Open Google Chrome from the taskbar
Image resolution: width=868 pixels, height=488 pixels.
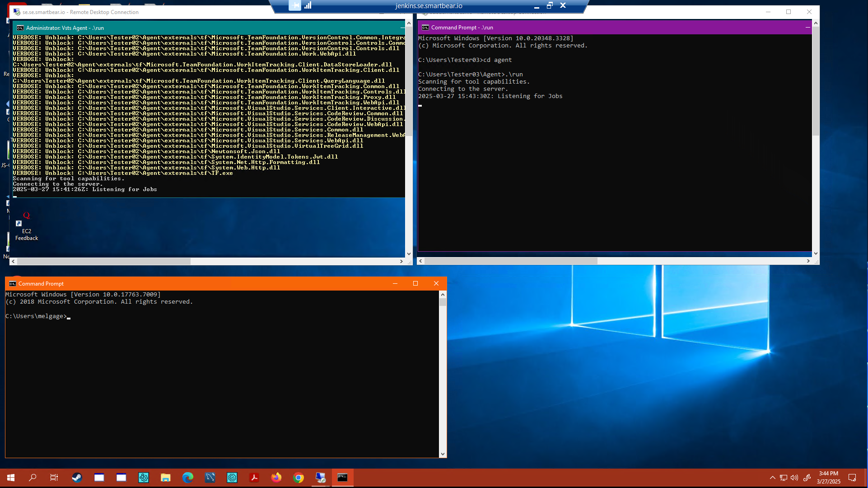click(299, 478)
